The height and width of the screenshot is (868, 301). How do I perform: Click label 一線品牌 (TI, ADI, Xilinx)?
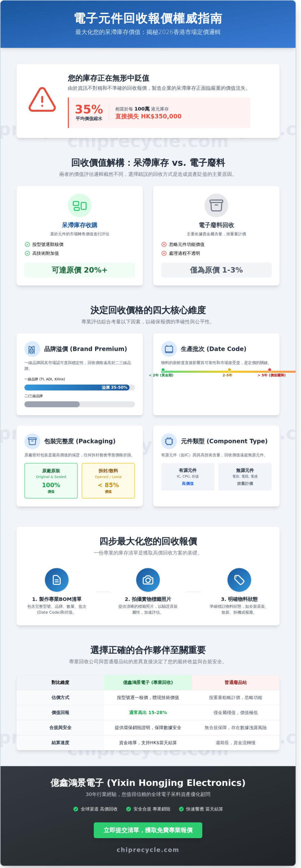pos(45,379)
